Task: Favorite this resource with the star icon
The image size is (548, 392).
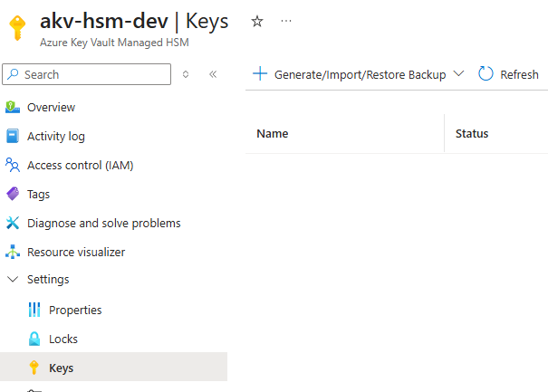Action: pos(257,21)
